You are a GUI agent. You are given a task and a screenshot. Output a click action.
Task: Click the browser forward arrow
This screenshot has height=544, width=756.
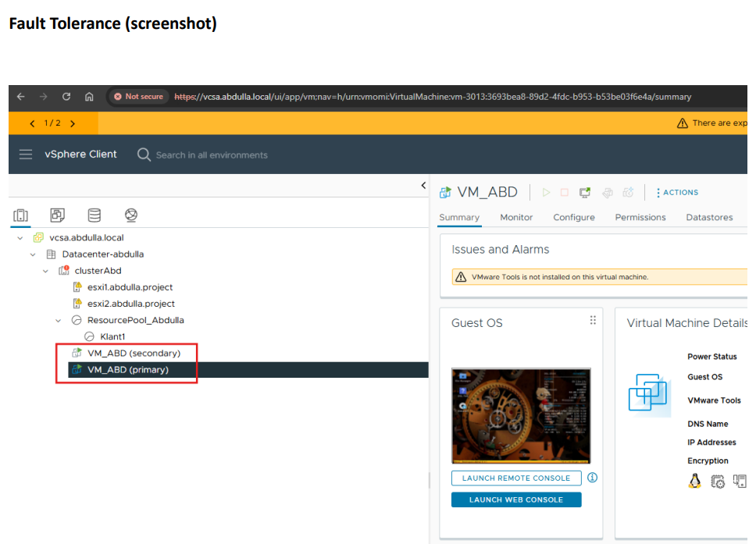tap(44, 96)
